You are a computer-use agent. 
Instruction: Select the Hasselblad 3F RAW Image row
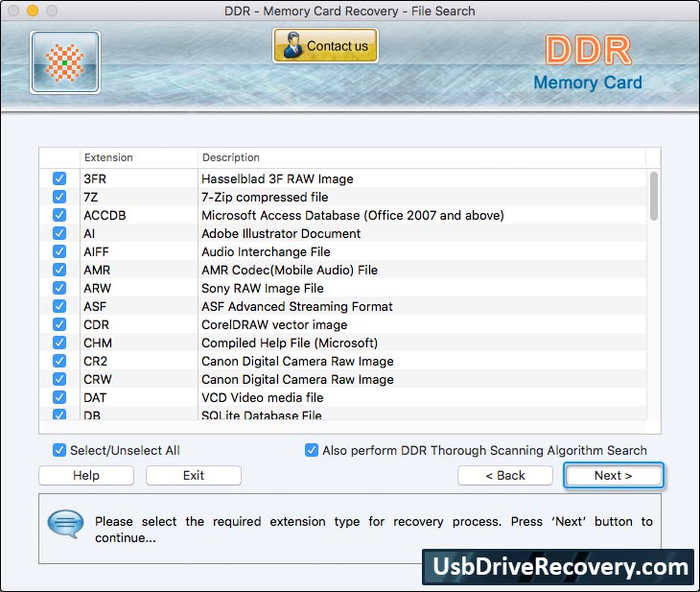click(343, 178)
